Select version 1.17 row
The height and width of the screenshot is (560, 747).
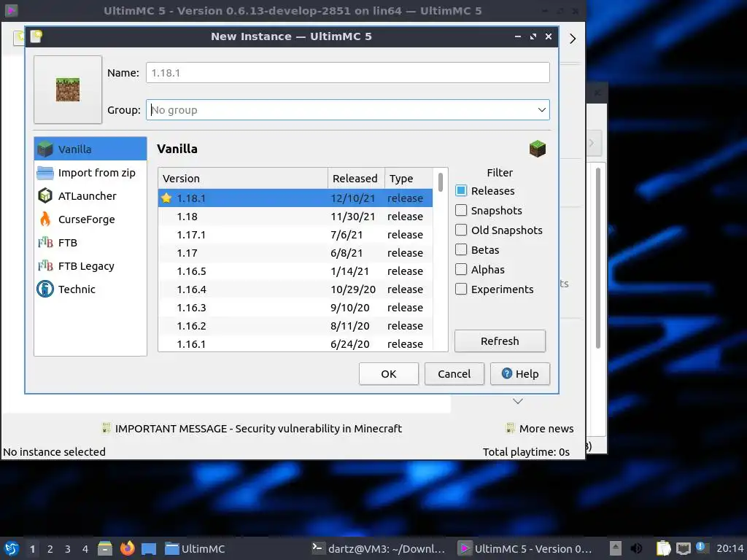pyautogui.click(x=295, y=253)
